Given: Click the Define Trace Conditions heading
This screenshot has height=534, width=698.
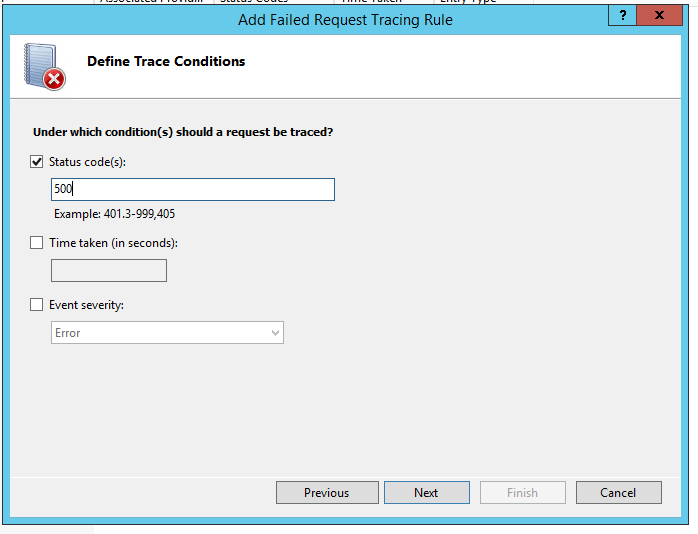Looking at the screenshot, I should tap(166, 61).
